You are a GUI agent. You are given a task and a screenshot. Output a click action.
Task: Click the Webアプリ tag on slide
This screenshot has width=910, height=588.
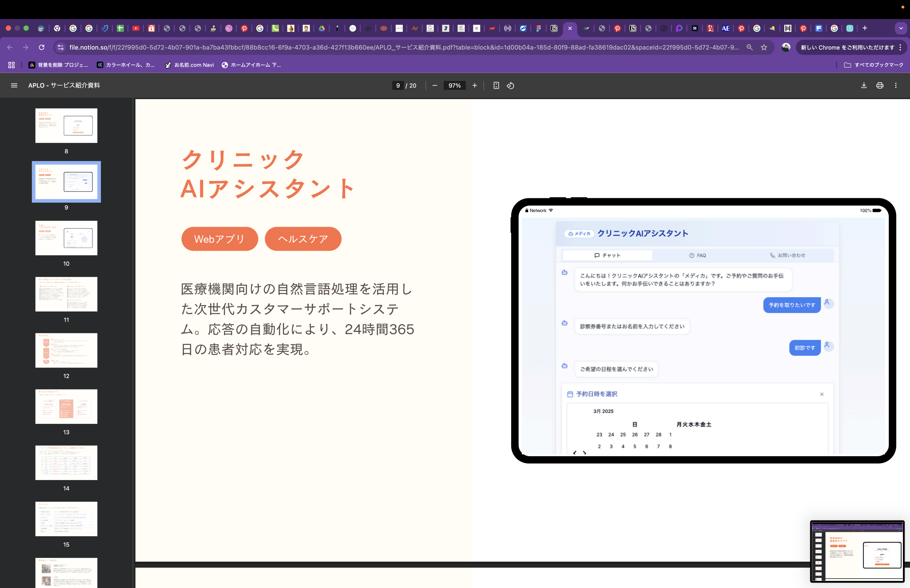pyautogui.click(x=220, y=239)
